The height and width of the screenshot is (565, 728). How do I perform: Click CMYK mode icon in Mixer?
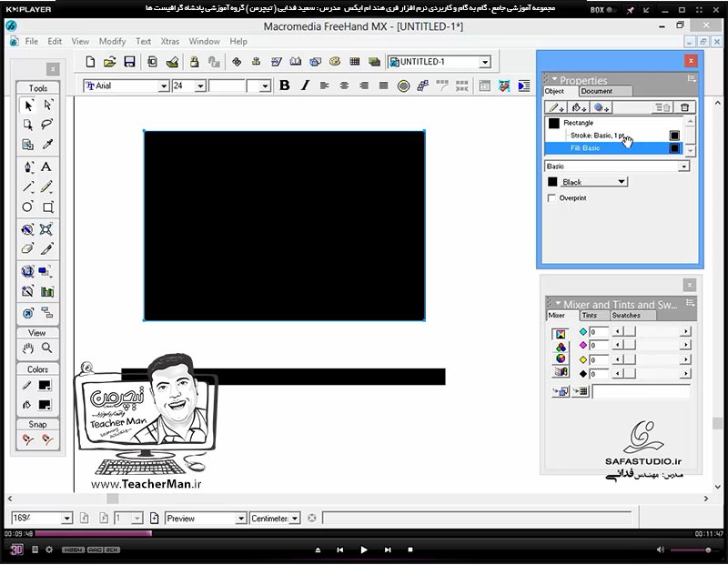(x=561, y=334)
